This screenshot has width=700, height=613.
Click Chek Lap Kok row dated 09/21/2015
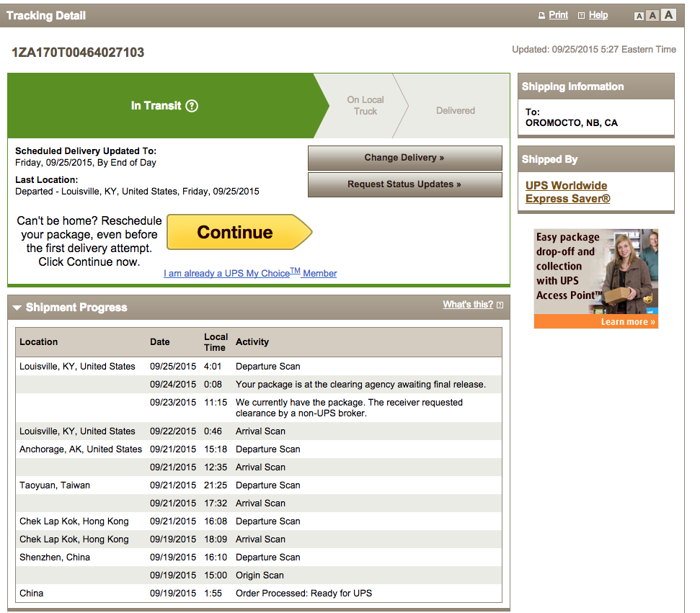point(259,521)
